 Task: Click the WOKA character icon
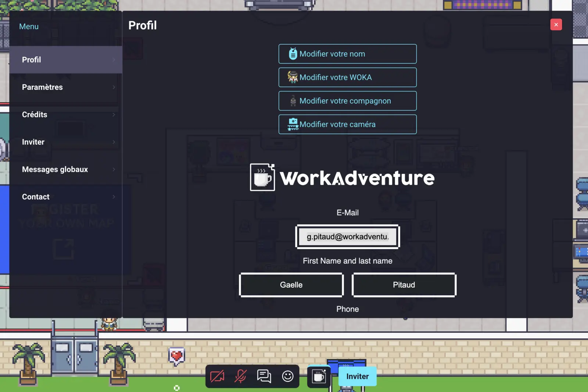pos(293,77)
